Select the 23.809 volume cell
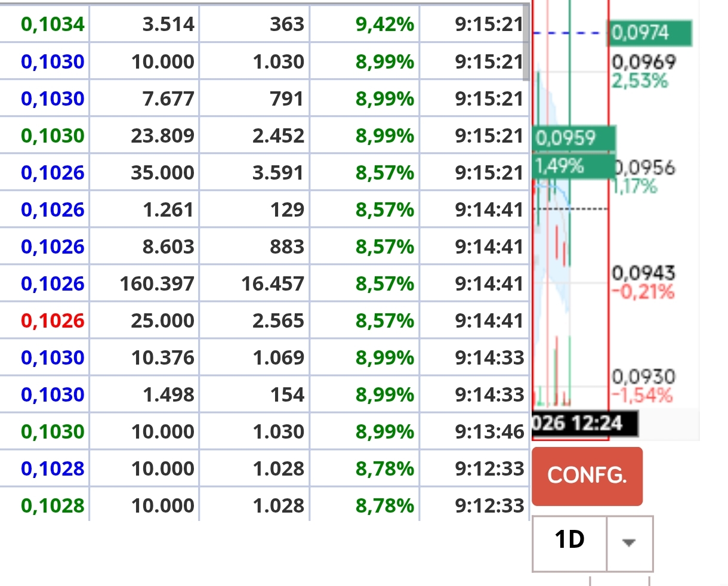The image size is (728, 586). pos(163,136)
